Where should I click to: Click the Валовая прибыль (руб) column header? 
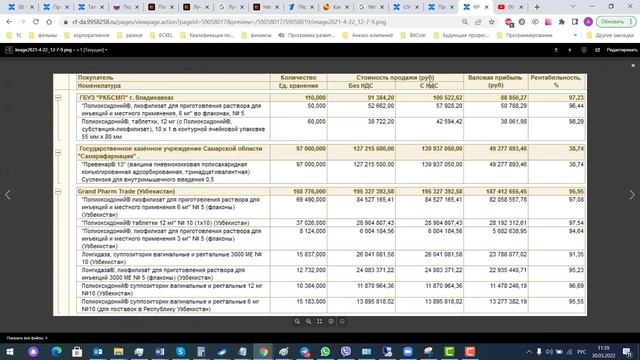pos(495,81)
